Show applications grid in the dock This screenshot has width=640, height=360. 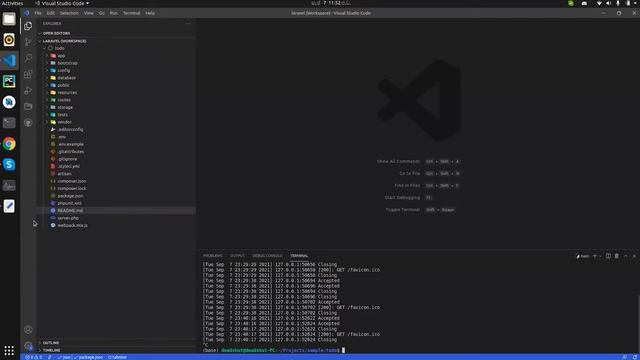click(x=9, y=350)
